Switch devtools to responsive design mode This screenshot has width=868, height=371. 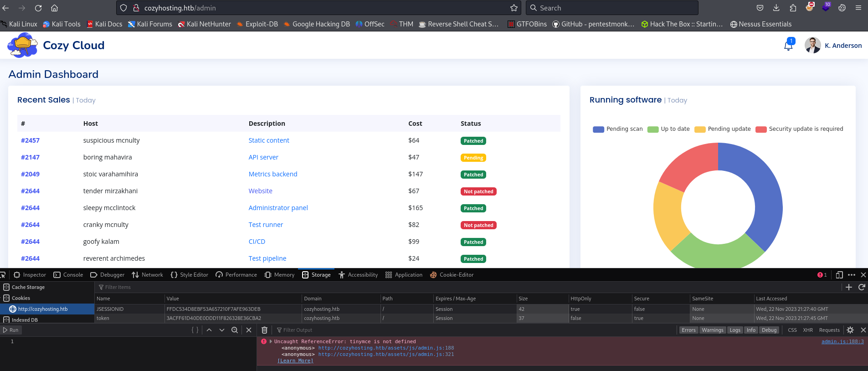pyautogui.click(x=839, y=275)
